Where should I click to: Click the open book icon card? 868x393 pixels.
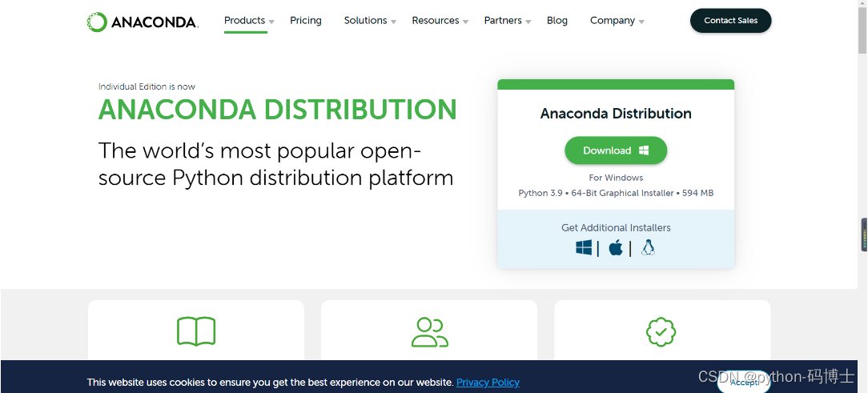(196, 331)
